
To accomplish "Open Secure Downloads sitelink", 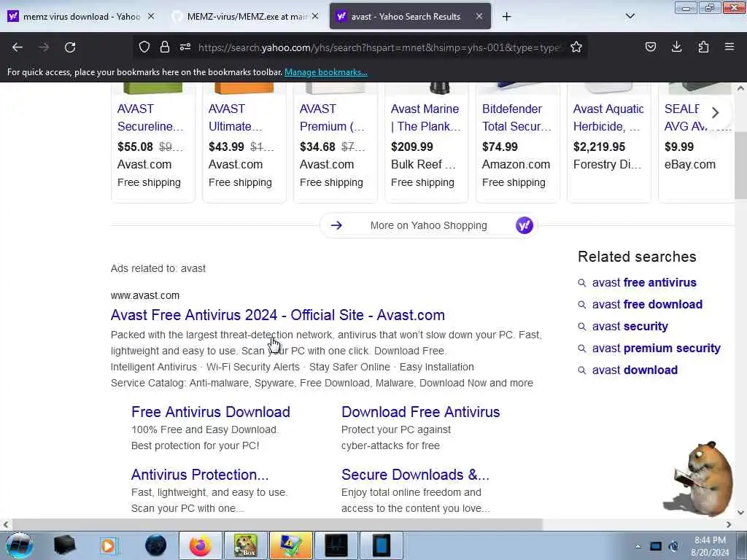I will tap(415, 475).
